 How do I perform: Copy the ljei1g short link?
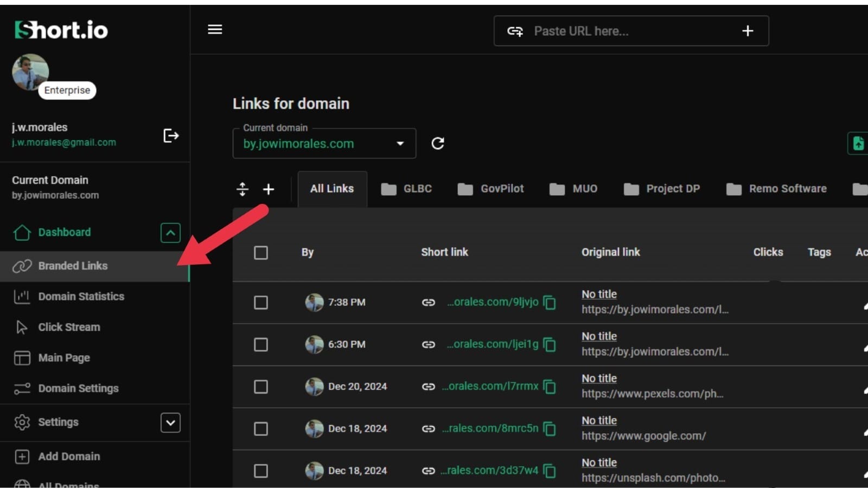550,344
